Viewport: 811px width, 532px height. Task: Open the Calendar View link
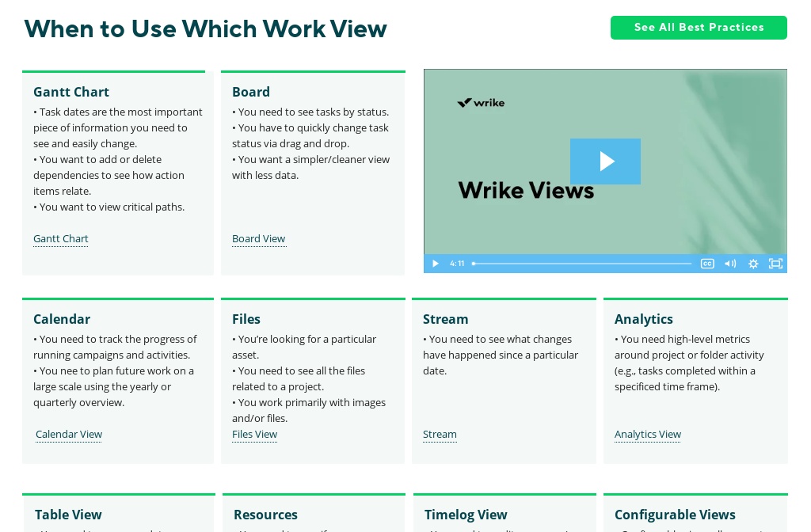(x=69, y=434)
